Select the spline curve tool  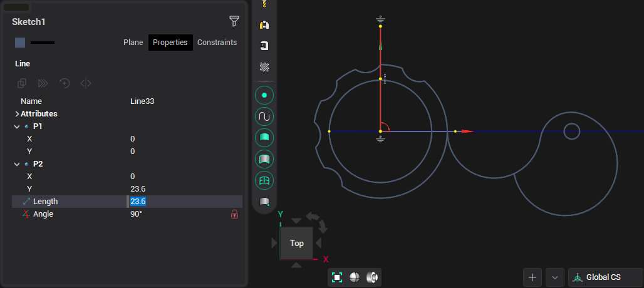pyautogui.click(x=264, y=117)
